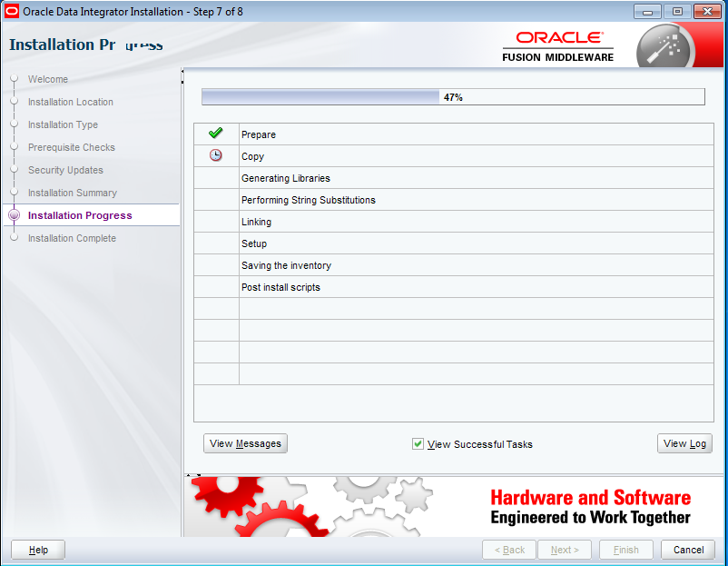Viewport: 728px width, 566px height.
Task: Click the Generating Libraries row
Action: (x=454, y=178)
